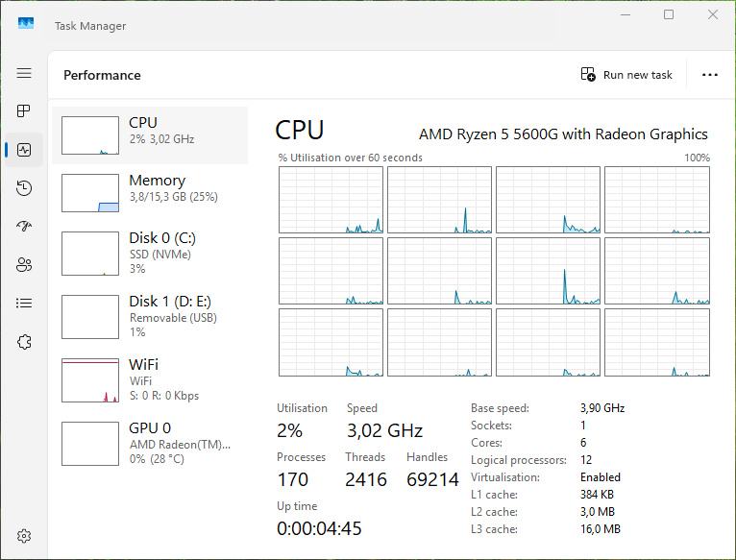This screenshot has width=736, height=560.
Task: Open the App history page icon
Action: [x=24, y=188]
